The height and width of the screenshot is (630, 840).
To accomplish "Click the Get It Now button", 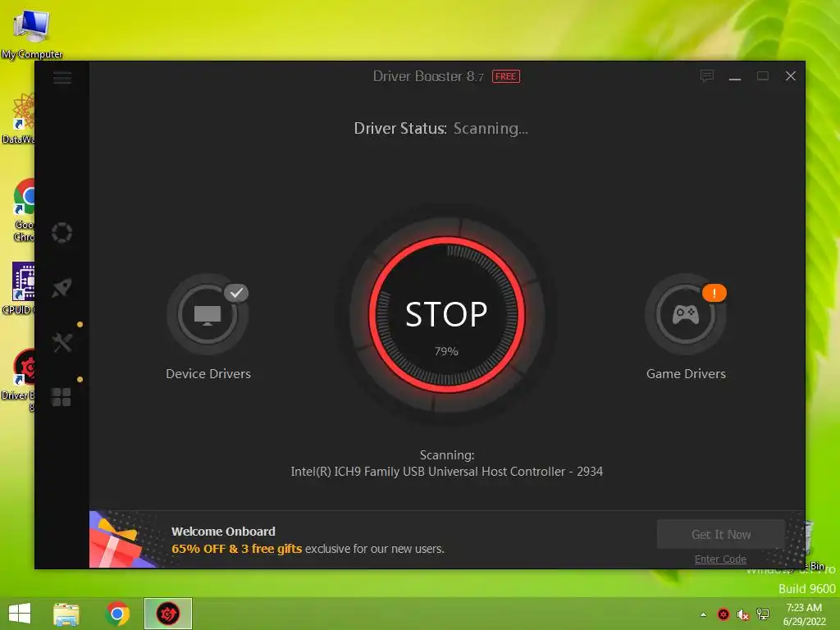I will (x=720, y=534).
